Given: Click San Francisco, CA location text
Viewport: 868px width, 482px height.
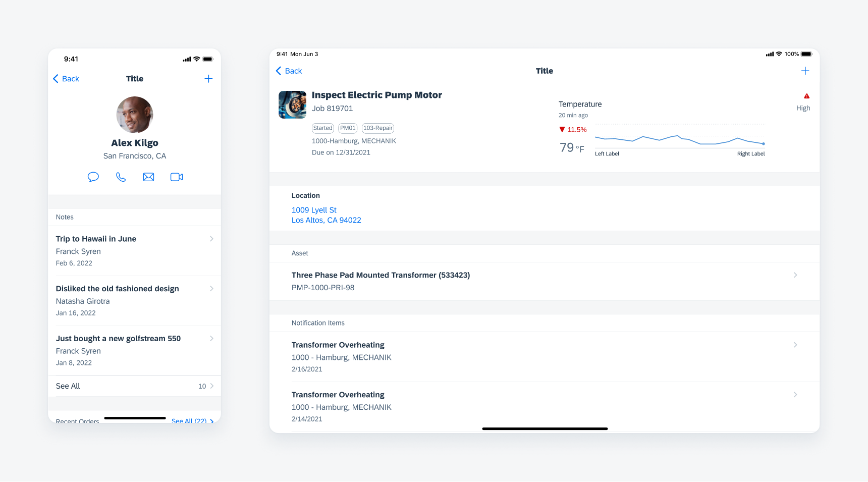Looking at the screenshot, I should pos(135,156).
